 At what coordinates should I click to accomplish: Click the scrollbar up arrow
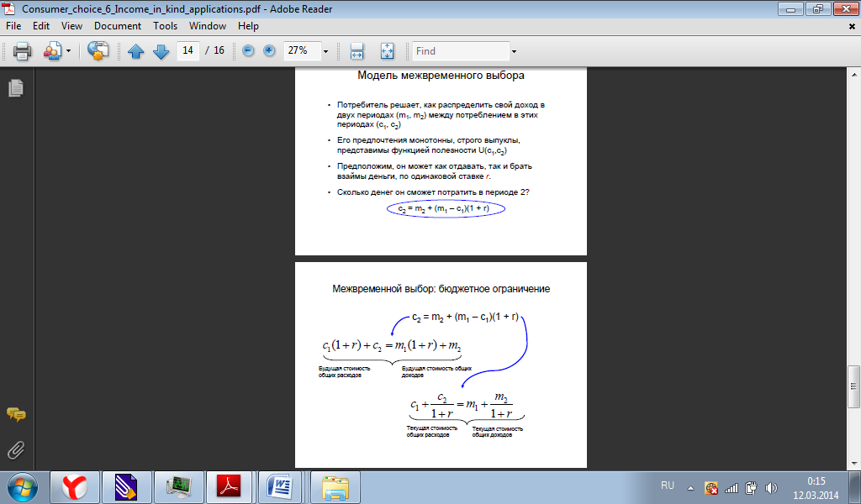(854, 74)
